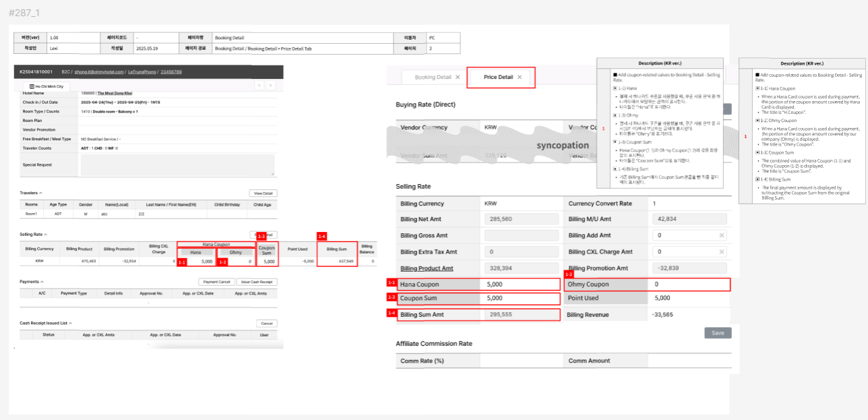Go to the previous hotel with left arrow
The height and width of the screenshot is (420, 868).
tap(259, 86)
